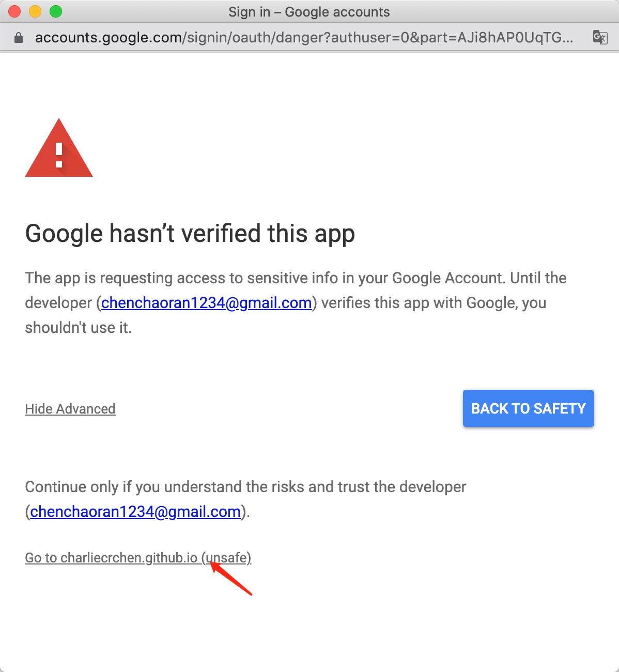
Task: Click the 'Until the' text ending the first line
Action: pyautogui.click(x=538, y=278)
